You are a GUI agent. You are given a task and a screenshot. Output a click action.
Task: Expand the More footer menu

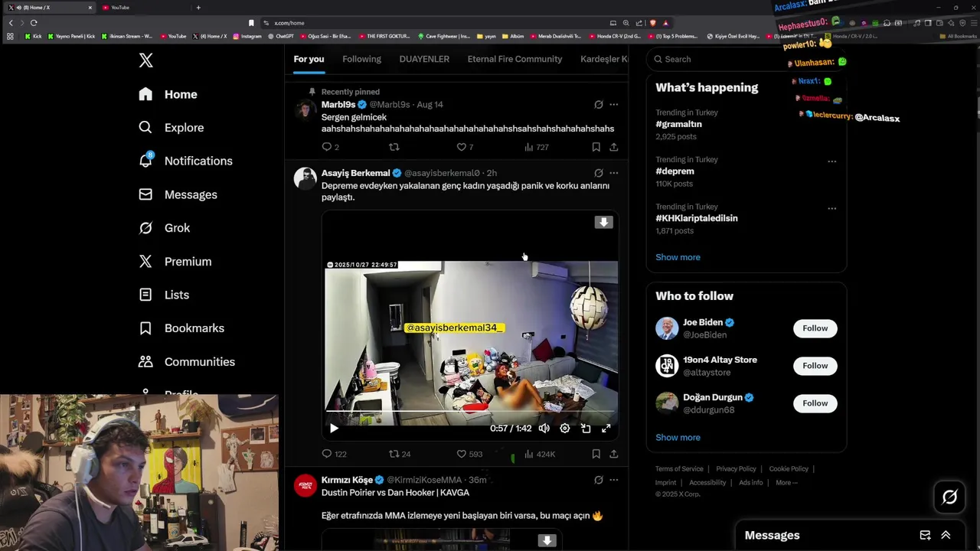pos(786,483)
